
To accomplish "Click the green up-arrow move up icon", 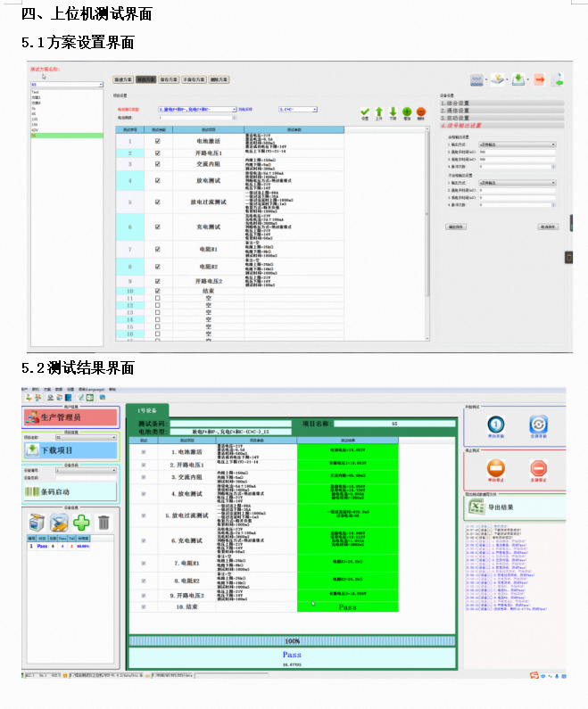I will [x=378, y=111].
